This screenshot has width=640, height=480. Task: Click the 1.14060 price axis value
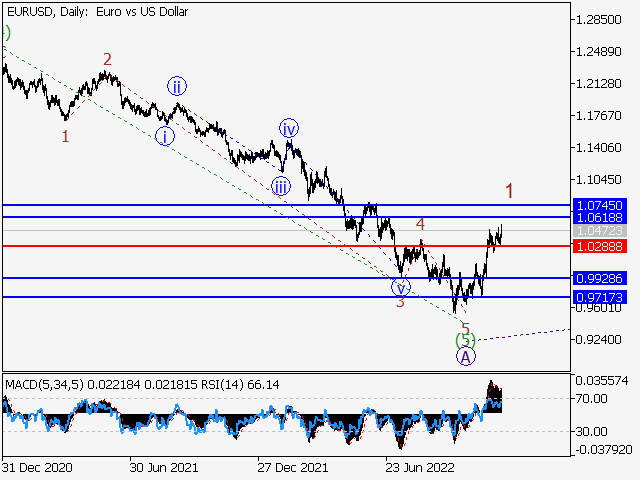(598, 147)
